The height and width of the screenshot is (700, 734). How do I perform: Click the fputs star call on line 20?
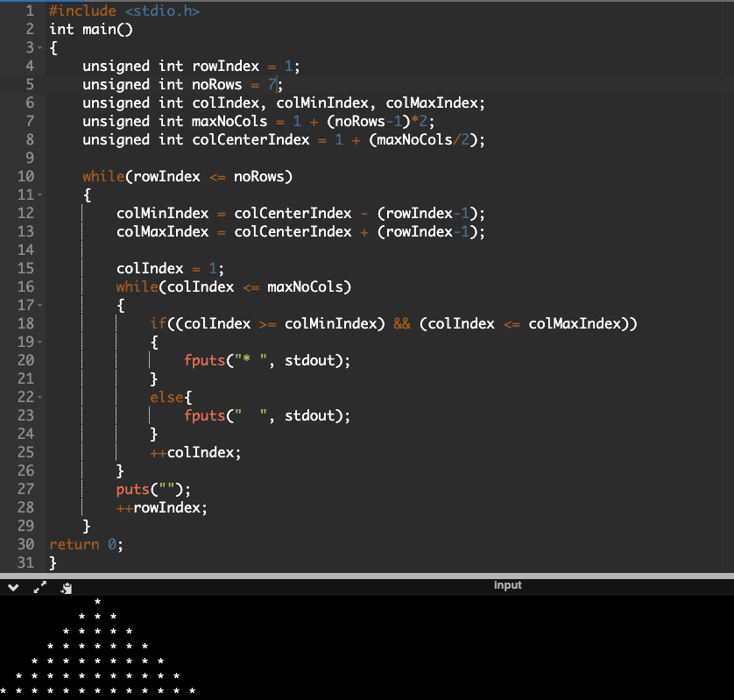[267, 360]
